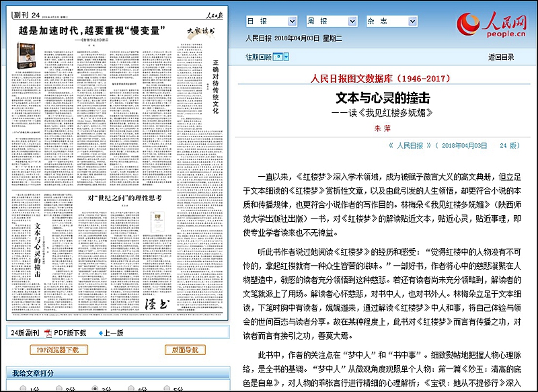Choose the 3分 rating radio button

coord(95,388)
